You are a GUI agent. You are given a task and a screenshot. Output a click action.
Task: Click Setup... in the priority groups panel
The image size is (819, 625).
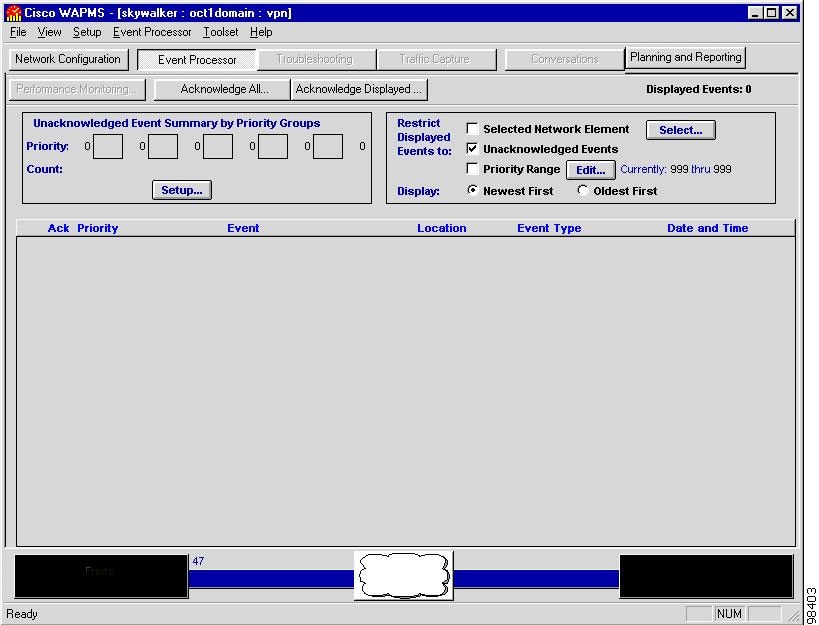point(182,190)
